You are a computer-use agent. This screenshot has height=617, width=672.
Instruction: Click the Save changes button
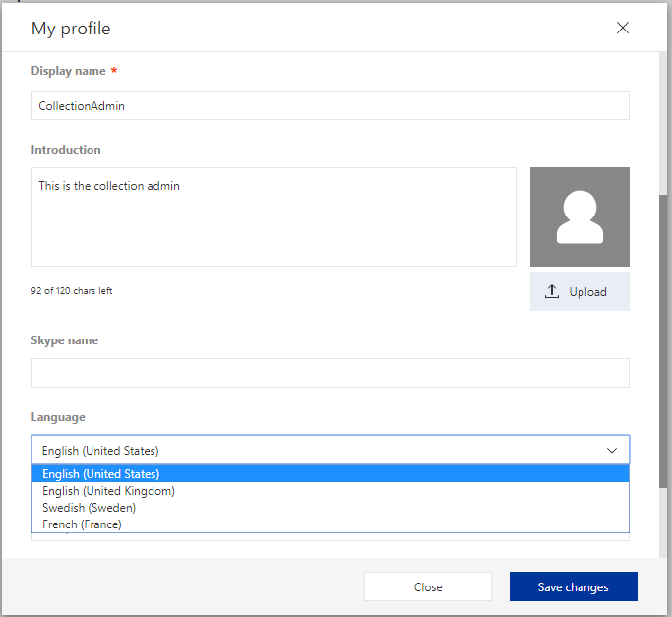(573, 587)
